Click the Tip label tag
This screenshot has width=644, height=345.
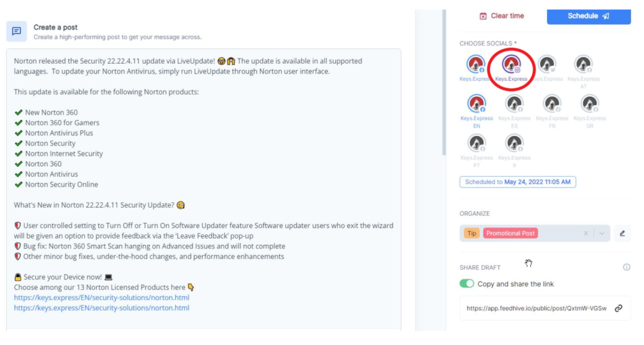[472, 233]
